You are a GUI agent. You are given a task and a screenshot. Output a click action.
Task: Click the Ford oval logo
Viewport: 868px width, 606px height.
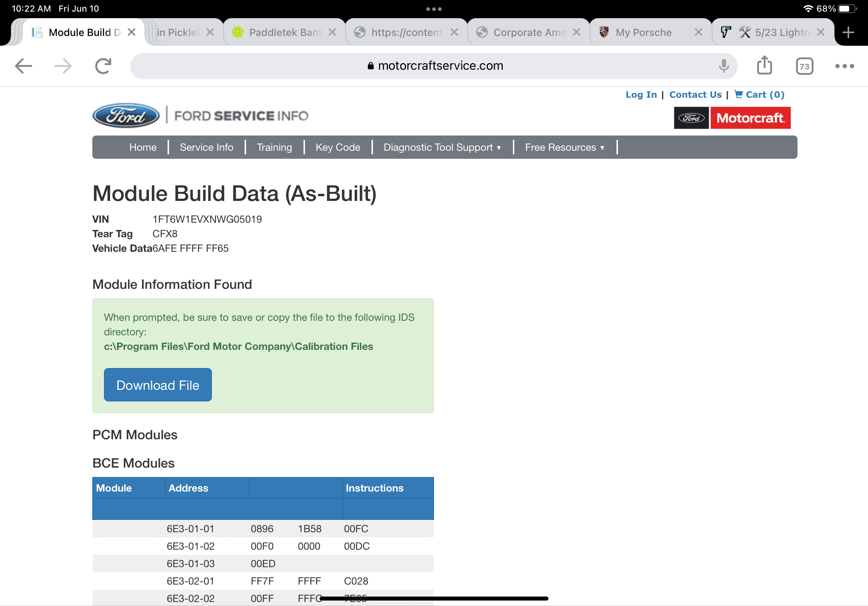[x=126, y=116]
